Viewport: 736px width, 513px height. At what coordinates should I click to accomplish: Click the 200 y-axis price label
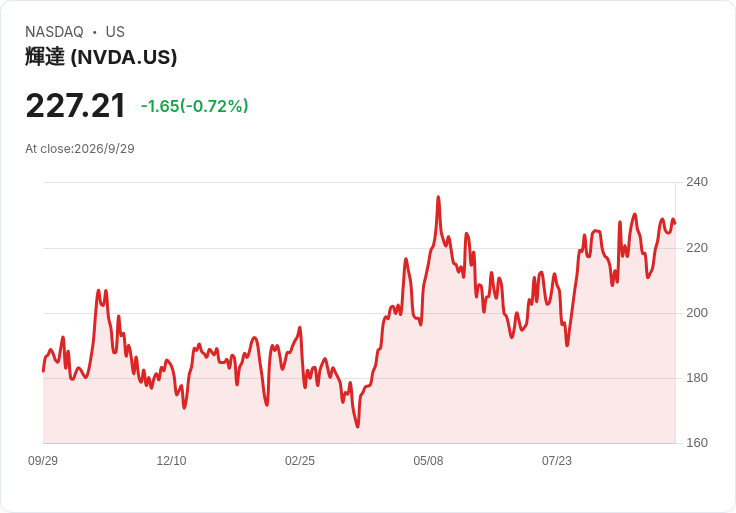697,313
